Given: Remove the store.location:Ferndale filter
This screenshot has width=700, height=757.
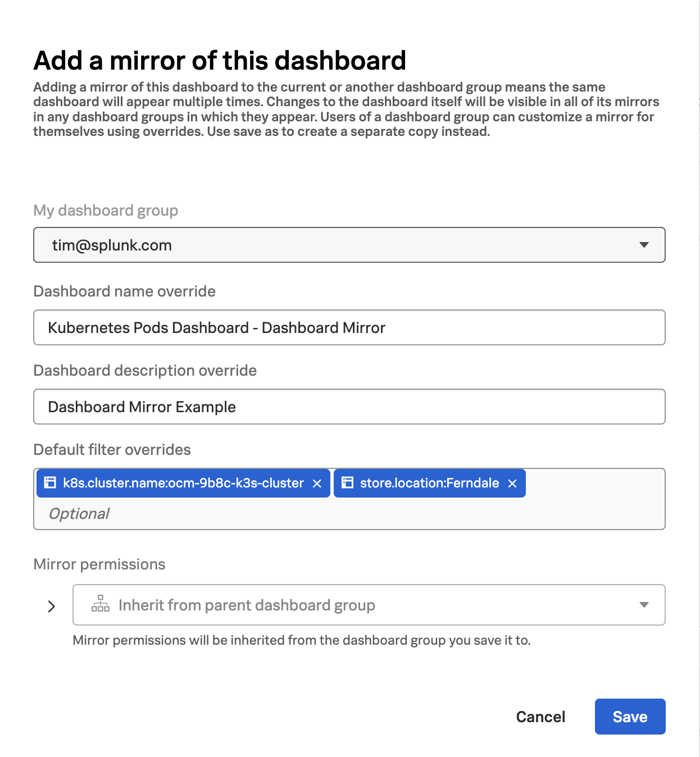Looking at the screenshot, I should point(512,483).
